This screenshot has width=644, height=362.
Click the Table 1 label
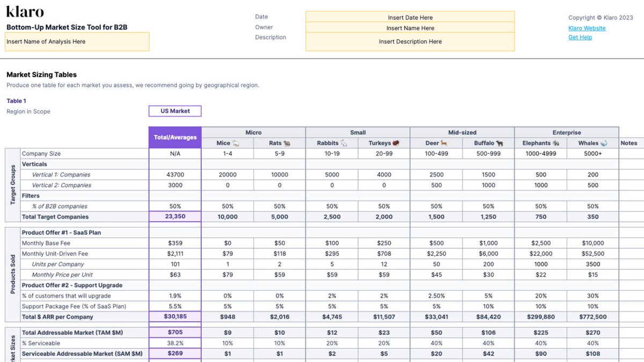click(x=16, y=101)
